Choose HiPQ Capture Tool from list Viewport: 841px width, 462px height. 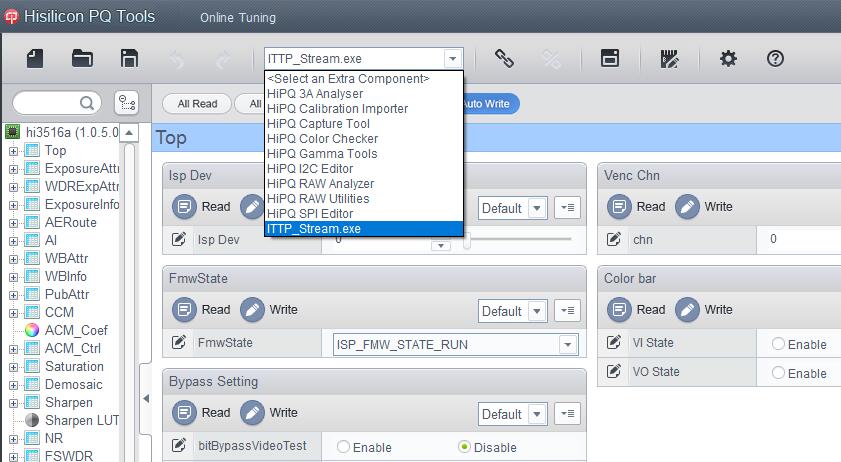tap(364, 124)
